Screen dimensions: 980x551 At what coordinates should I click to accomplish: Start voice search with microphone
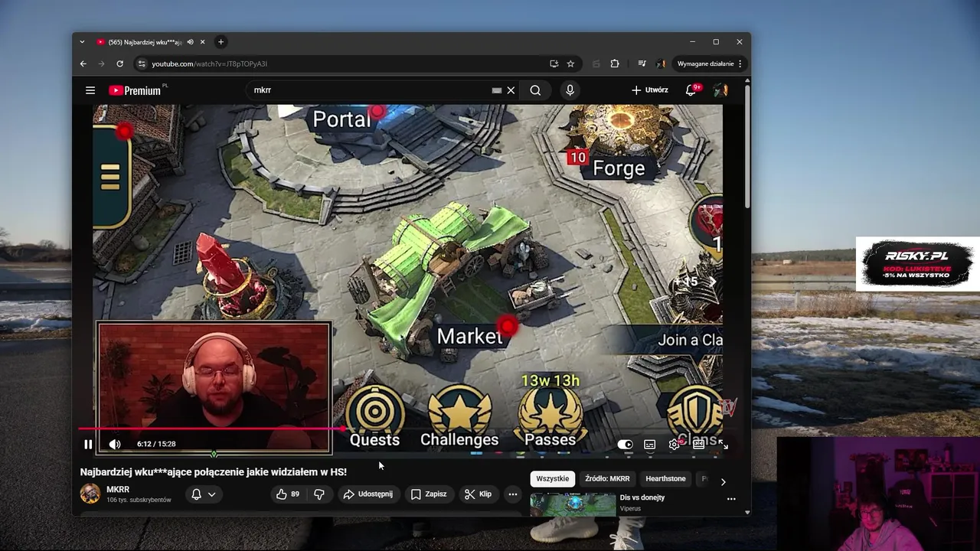570,90
